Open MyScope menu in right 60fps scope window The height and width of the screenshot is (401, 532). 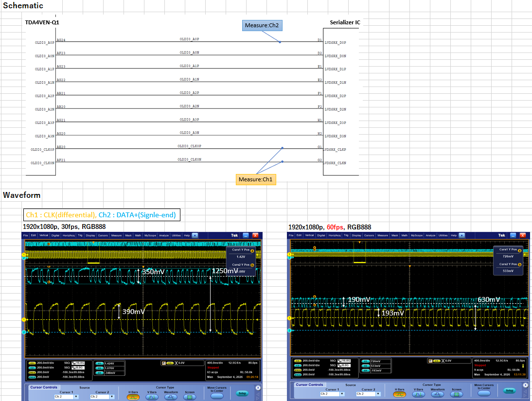pyautogui.click(x=417, y=235)
